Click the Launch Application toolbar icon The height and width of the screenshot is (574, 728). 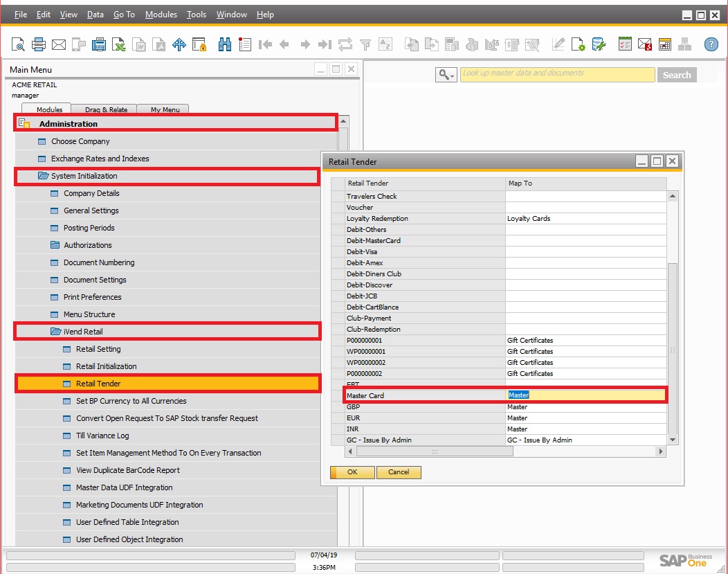coord(179,44)
